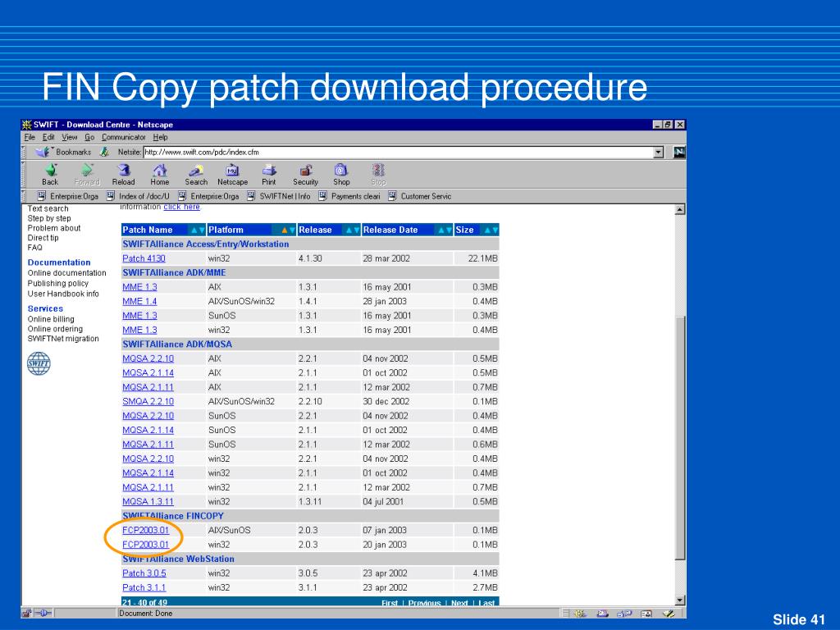
Task: Click the SWIFT globe logo in sidebar
Action: pyautogui.click(x=39, y=363)
